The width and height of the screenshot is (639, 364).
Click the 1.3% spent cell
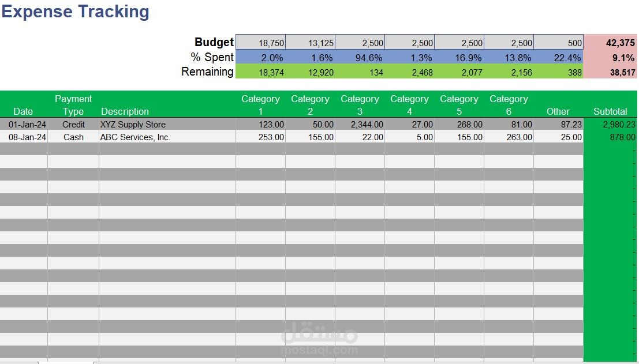click(410, 58)
